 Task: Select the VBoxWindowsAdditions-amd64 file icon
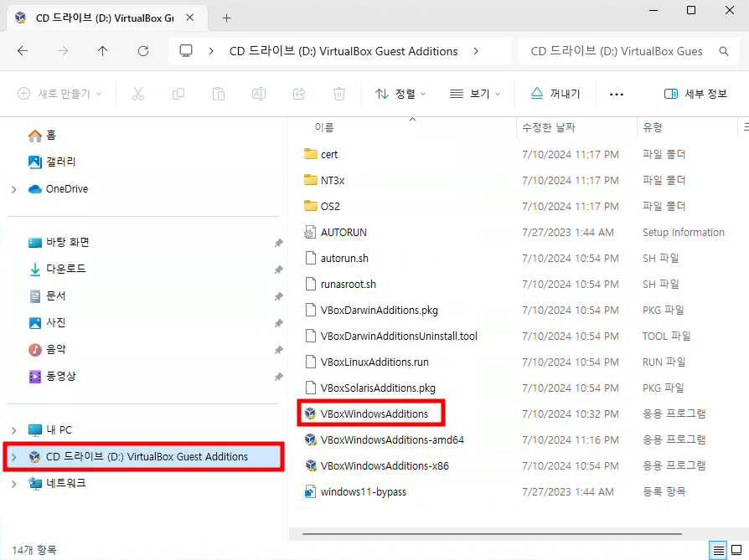tap(311, 439)
